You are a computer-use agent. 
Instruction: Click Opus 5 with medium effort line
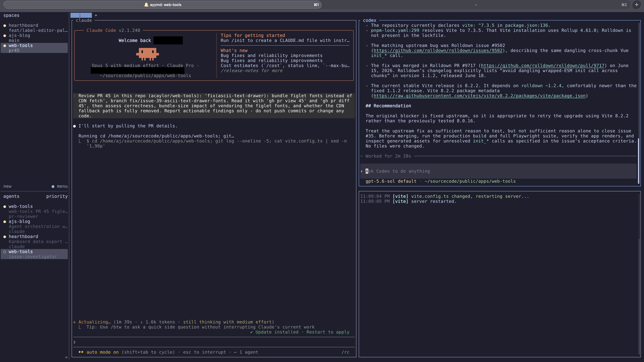[145, 66]
